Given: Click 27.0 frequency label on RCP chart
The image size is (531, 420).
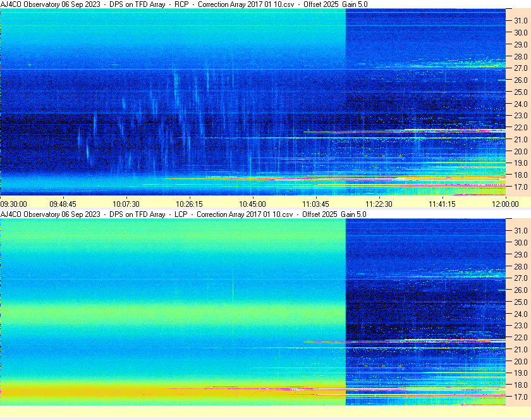Looking at the screenshot, I should [x=521, y=68].
